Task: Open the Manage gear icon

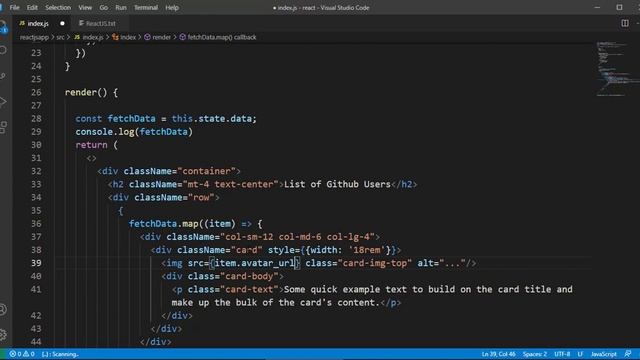Action: 4,335
